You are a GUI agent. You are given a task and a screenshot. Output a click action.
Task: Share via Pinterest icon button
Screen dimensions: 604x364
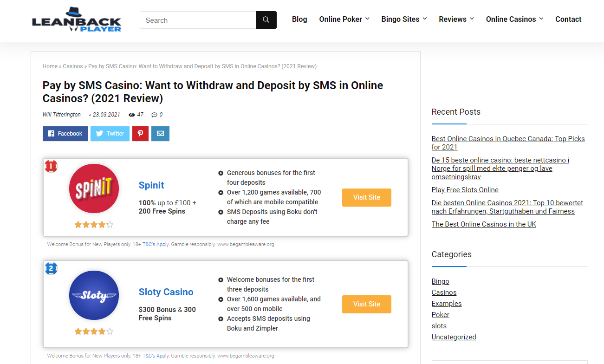pos(140,134)
